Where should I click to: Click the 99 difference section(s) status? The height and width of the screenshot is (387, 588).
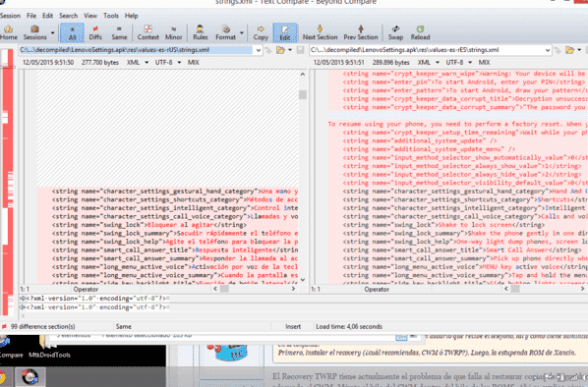click(42, 327)
